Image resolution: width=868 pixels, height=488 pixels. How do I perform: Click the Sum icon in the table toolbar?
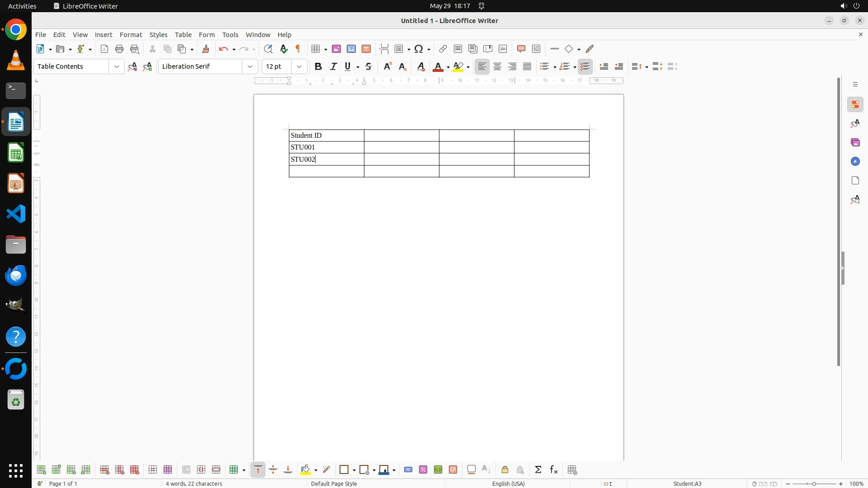point(538,470)
